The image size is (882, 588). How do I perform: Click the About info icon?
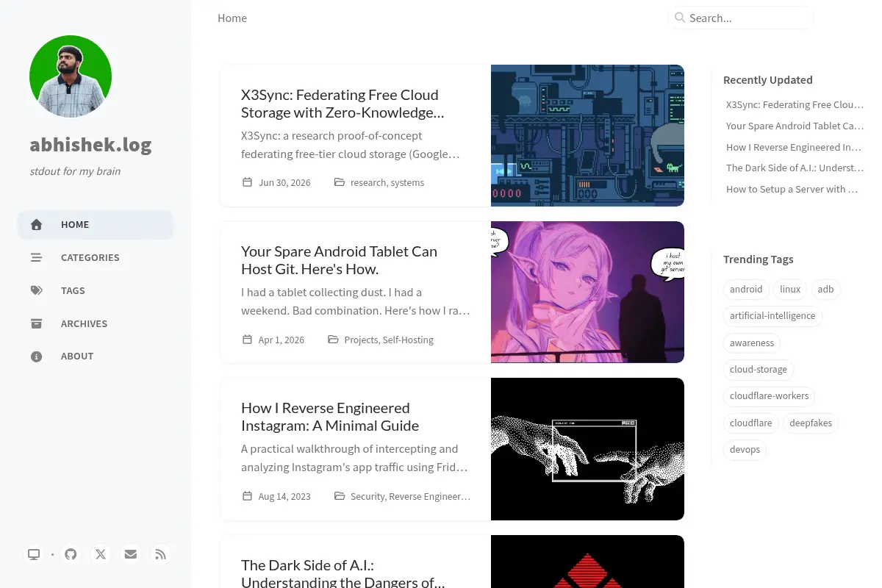[36, 356]
